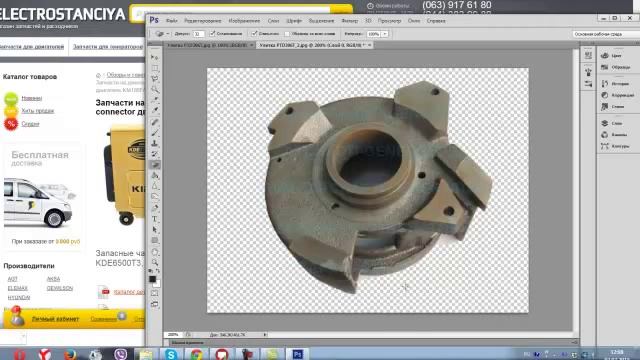Select the Quick Selection tool
Image resolution: width=640 pixels, height=360 pixels.
click(155, 89)
